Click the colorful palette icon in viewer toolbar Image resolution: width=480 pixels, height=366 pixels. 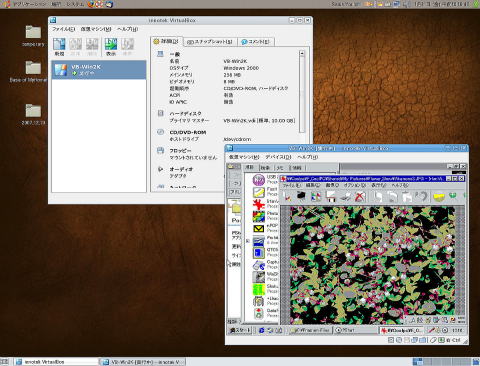(x=316, y=197)
